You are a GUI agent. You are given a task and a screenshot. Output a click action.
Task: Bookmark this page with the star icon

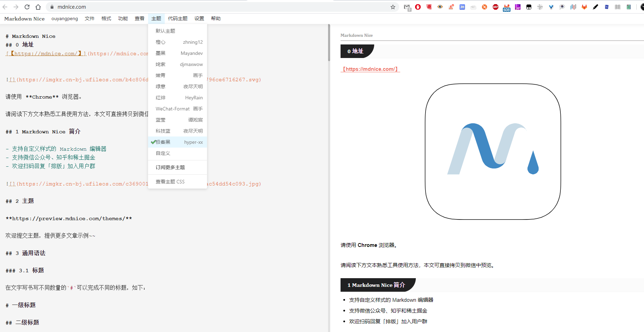pyautogui.click(x=393, y=7)
